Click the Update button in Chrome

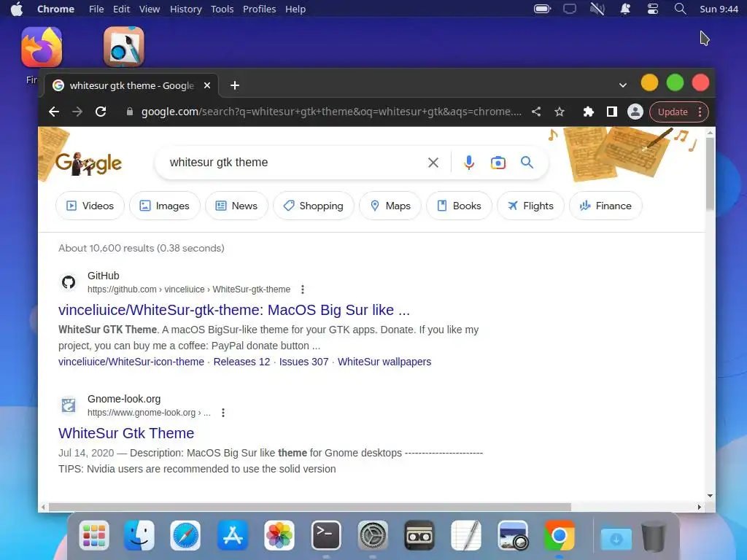(673, 112)
